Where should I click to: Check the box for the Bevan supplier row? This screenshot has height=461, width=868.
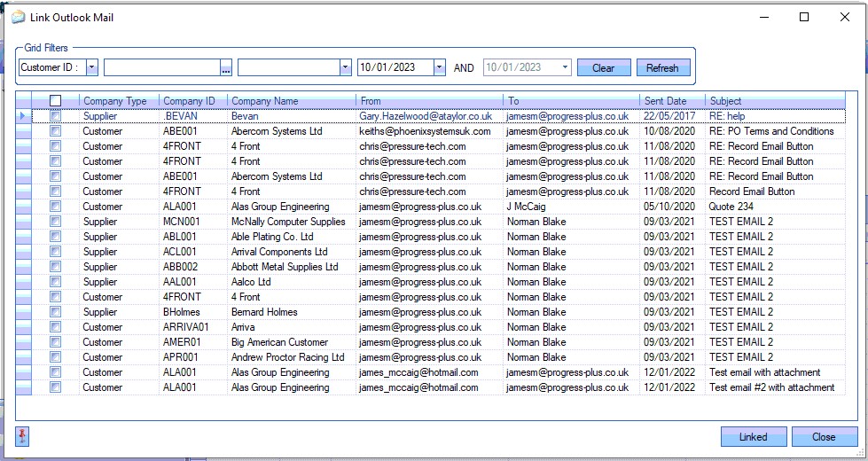tap(55, 116)
